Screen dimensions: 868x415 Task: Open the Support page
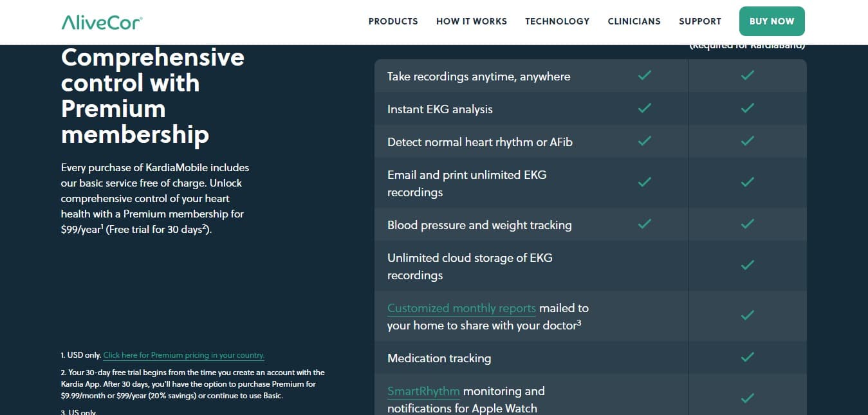click(x=700, y=21)
